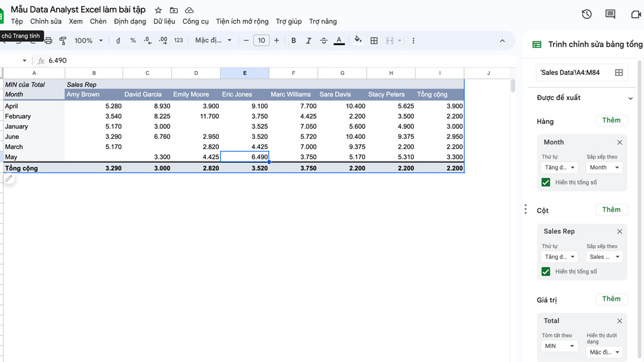Collapse the toolbar with chevron arrow
The width and height of the screenshot is (644, 362).
point(502,41)
